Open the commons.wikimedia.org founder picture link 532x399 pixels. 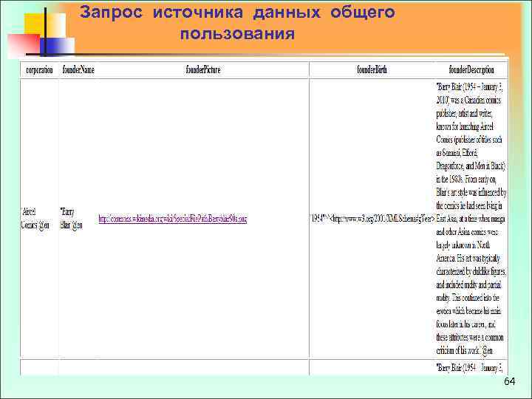click(x=173, y=219)
